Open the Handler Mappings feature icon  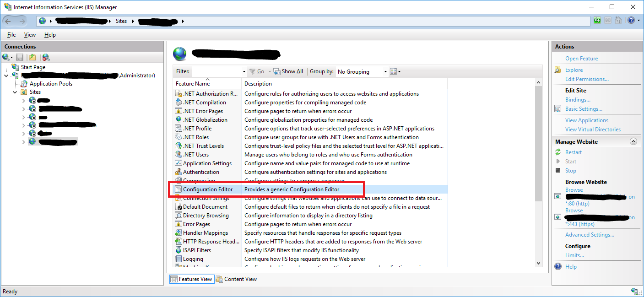pos(179,233)
